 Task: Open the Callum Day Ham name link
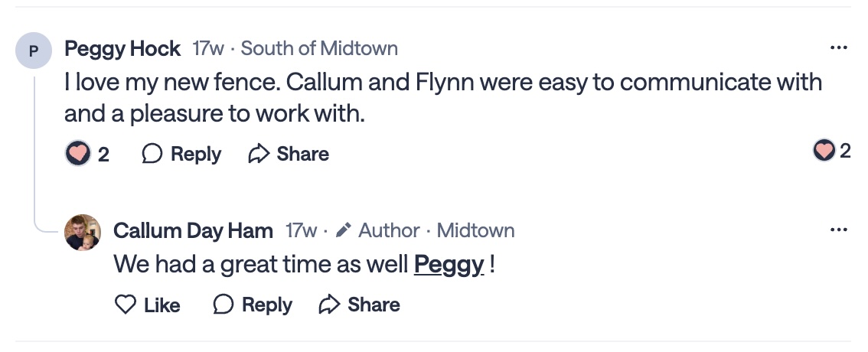[193, 230]
